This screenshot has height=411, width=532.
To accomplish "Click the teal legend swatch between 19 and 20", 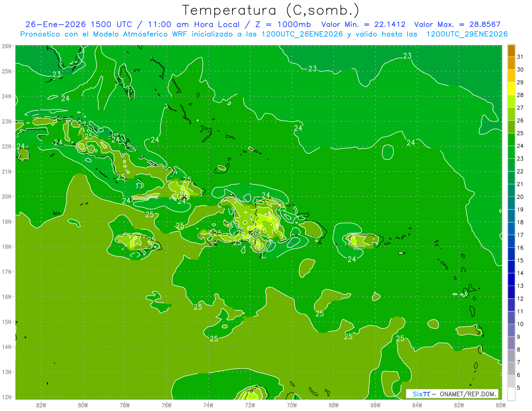I will 511,203.
